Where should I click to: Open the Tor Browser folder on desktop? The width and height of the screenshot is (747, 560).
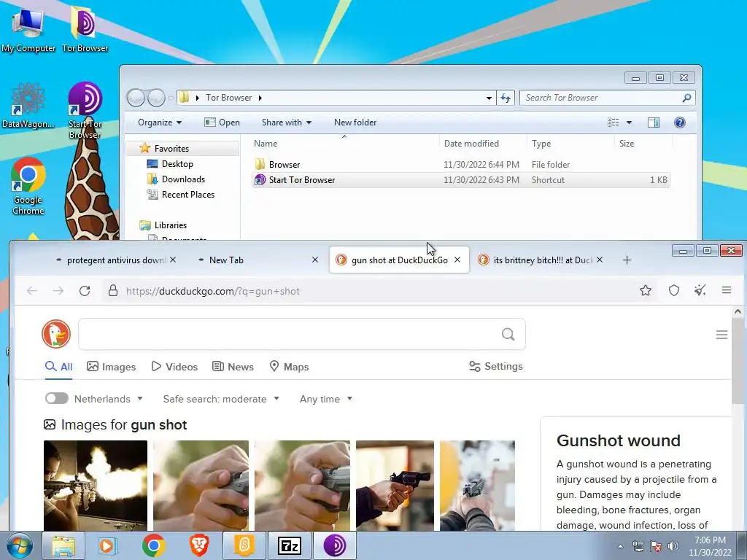point(85,29)
